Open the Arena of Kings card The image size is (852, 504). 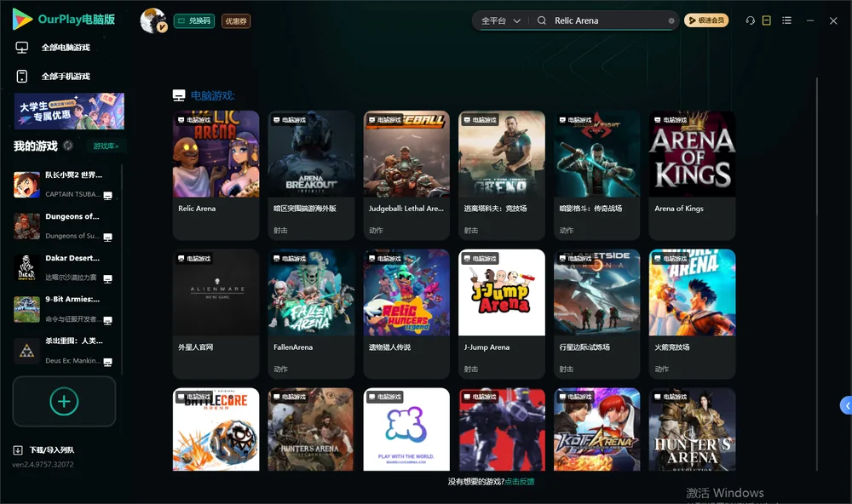[692, 175]
